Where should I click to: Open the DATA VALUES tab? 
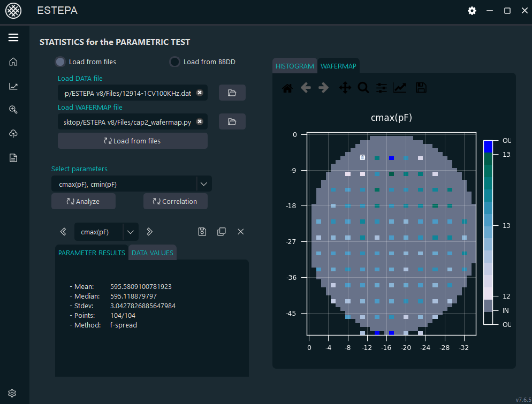153,253
